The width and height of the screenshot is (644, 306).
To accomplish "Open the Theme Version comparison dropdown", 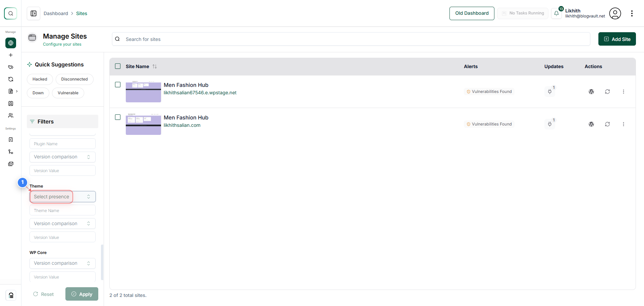I will point(62,223).
